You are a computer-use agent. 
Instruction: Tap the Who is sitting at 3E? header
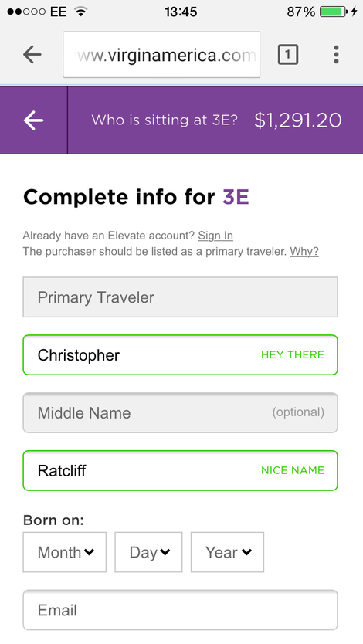165,120
